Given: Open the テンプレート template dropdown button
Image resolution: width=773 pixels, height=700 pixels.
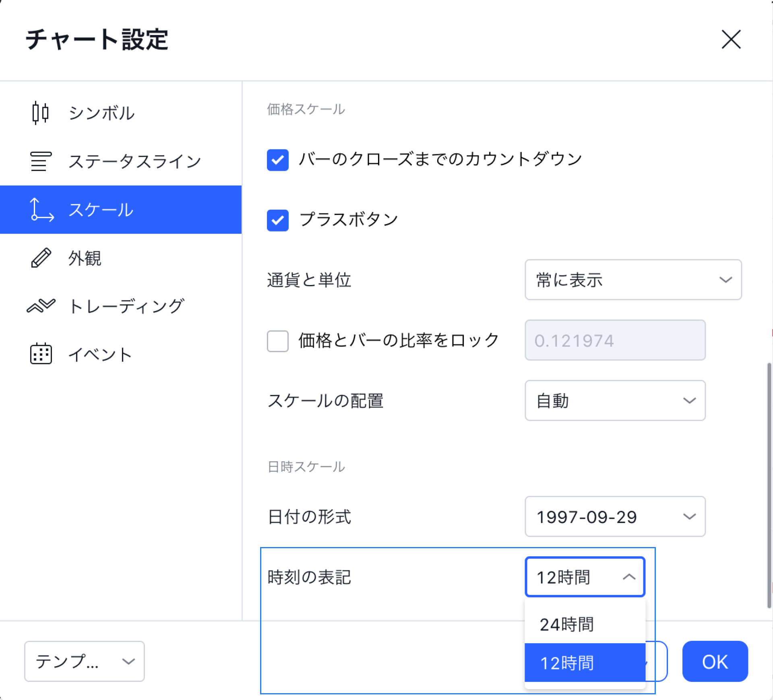Looking at the screenshot, I should [84, 661].
